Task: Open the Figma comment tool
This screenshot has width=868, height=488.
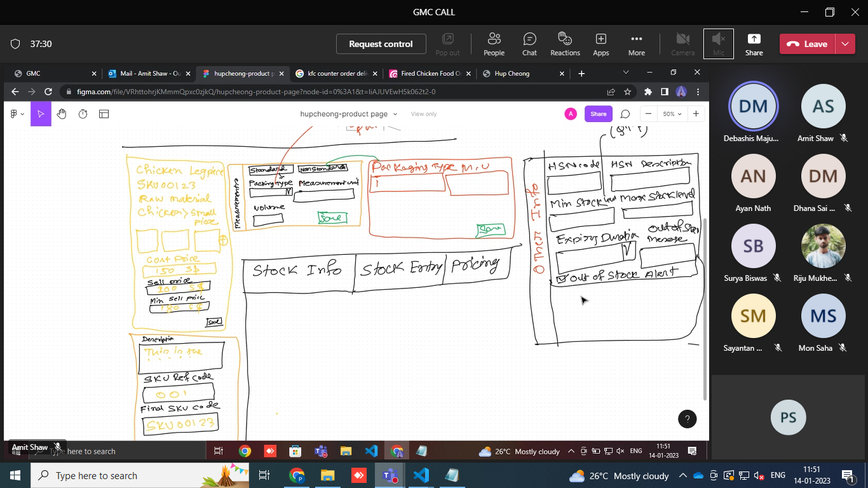Action: tap(625, 114)
